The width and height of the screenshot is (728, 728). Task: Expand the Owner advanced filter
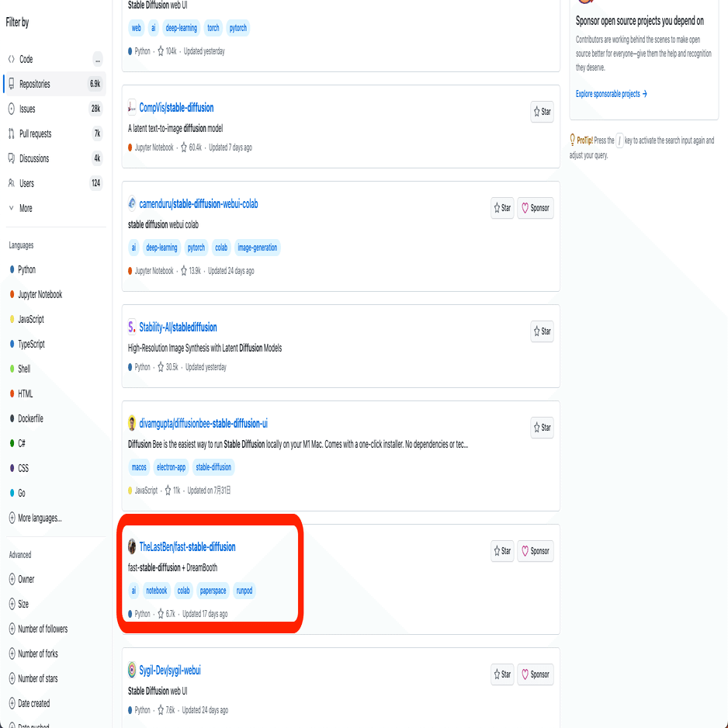(x=22, y=580)
